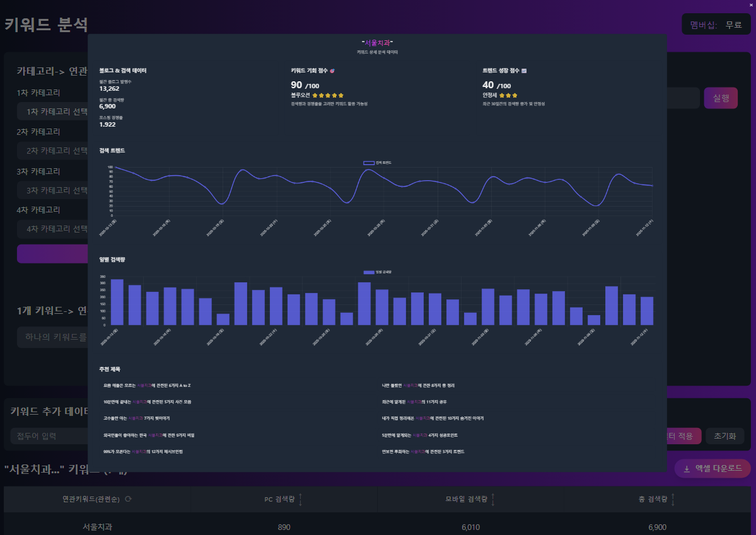Click the 안정세 three-star rating

pos(508,95)
